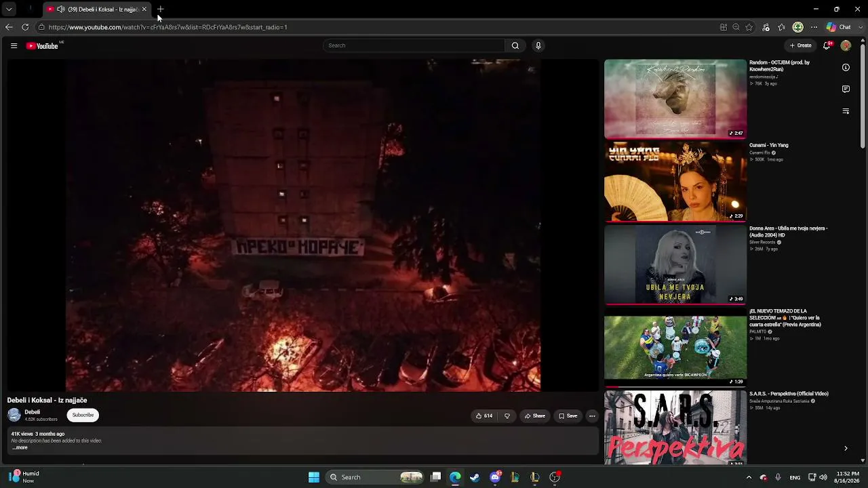Open YouTube notifications bell
This screenshot has height=488, width=868.
pyautogui.click(x=827, y=45)
